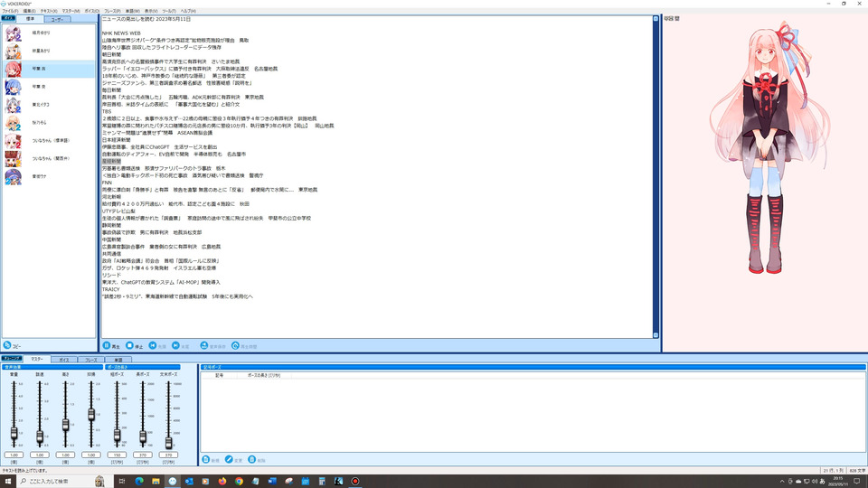868x488 pixels.
Task: Switch to the 標準 voice tab
Action: pyautogui.click(x=30, y=19)
